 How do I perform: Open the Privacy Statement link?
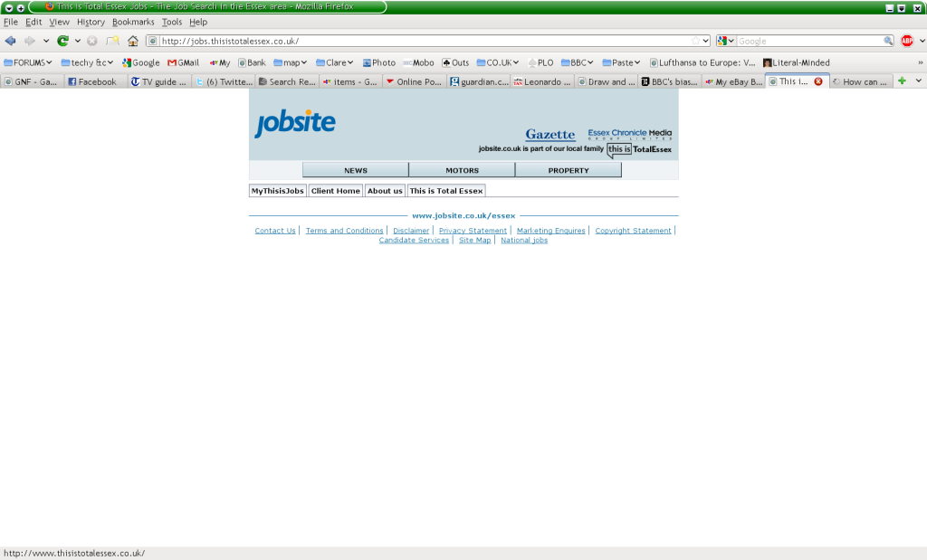pyautogui.click(x=473, y=231)
